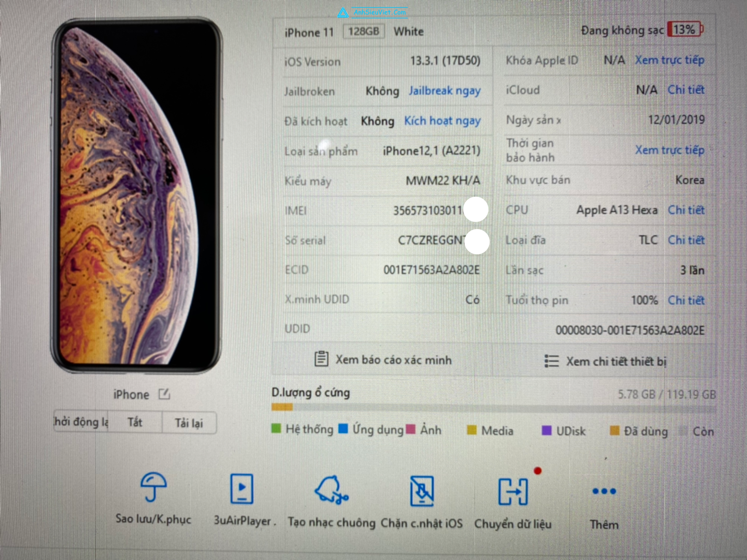Select the Jailbroken status Không
The width and height of the screenshot is (747, 560).
[382, 91]
